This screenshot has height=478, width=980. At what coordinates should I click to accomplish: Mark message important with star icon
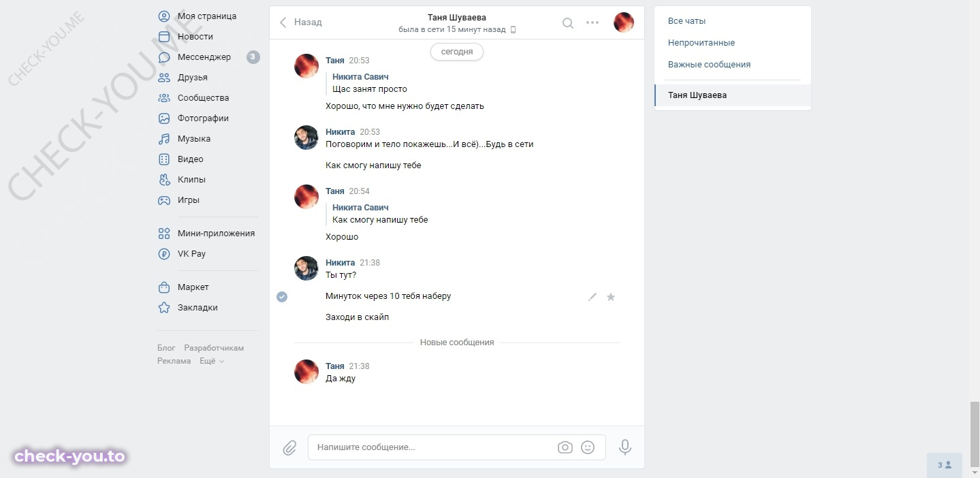(x=611, y=297)
